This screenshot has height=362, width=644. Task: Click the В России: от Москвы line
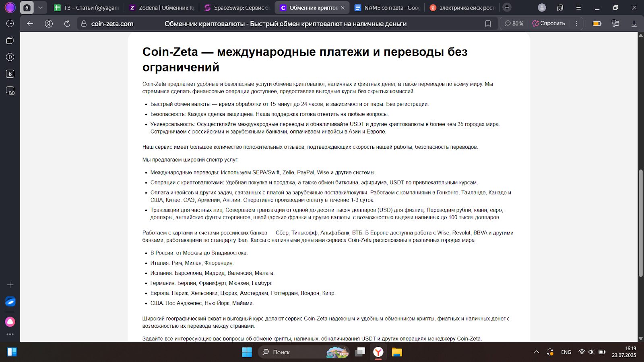click(x=199, y=253)
